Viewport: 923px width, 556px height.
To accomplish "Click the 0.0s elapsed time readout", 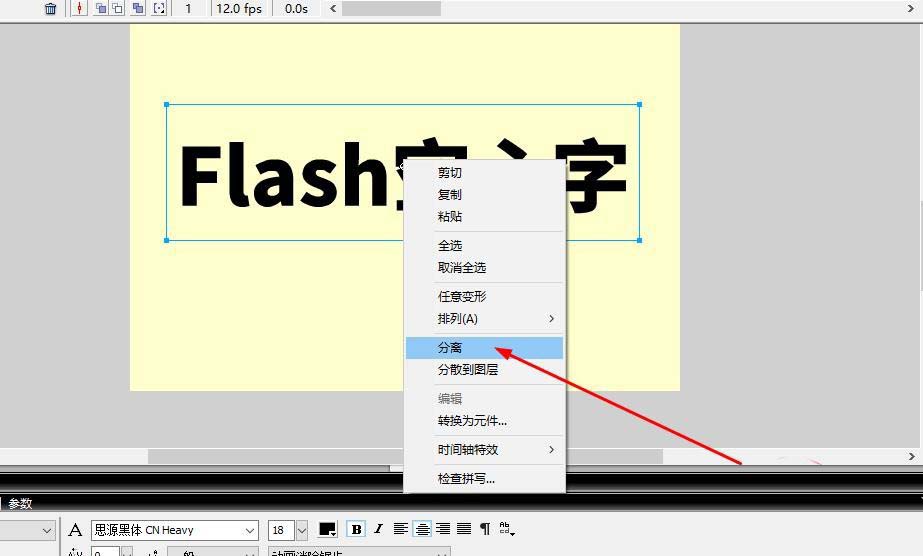I will pos(296,8).
